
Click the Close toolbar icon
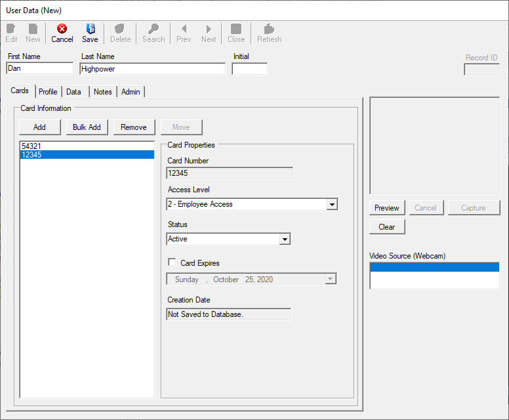click(236, 33)
